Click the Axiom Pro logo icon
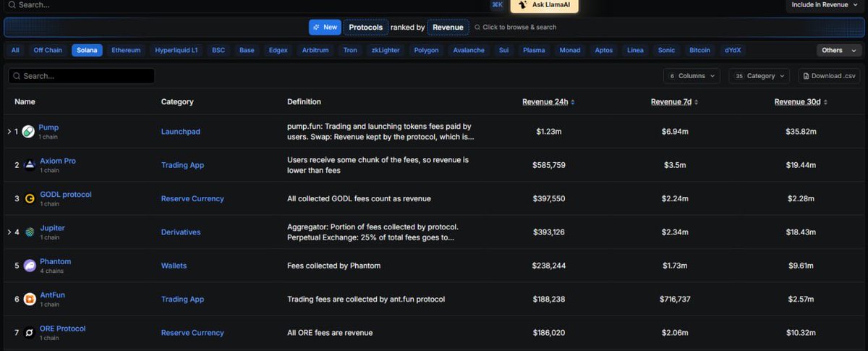 (x=30, y=165)
